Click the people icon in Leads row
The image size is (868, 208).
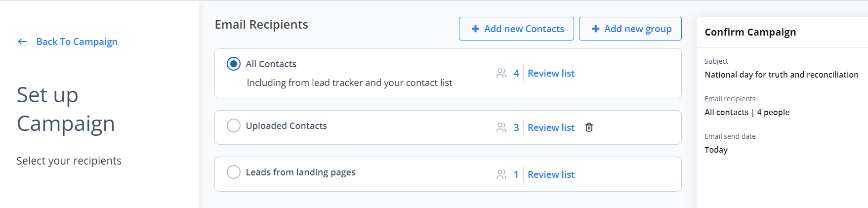501,174
